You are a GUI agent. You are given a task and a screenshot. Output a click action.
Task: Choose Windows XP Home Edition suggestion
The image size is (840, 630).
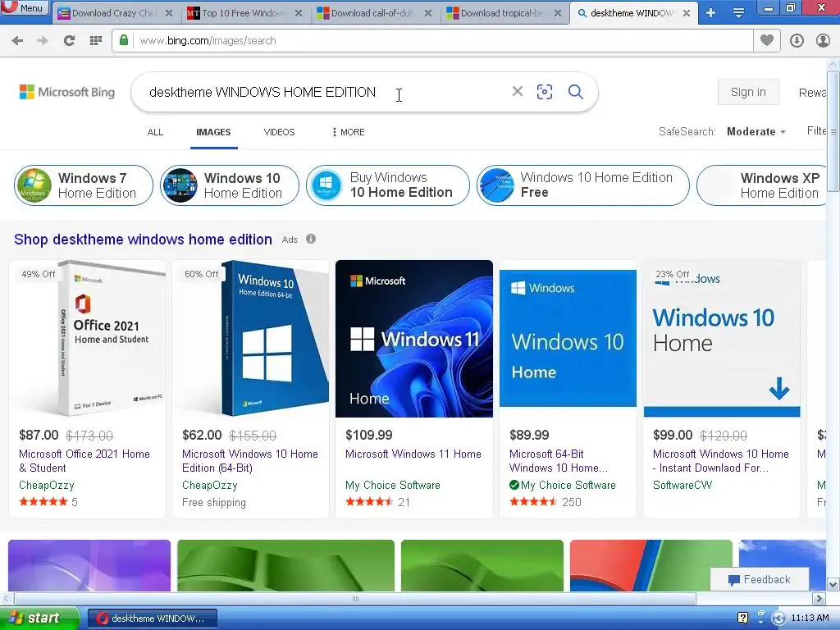click(x=764, y=185)
